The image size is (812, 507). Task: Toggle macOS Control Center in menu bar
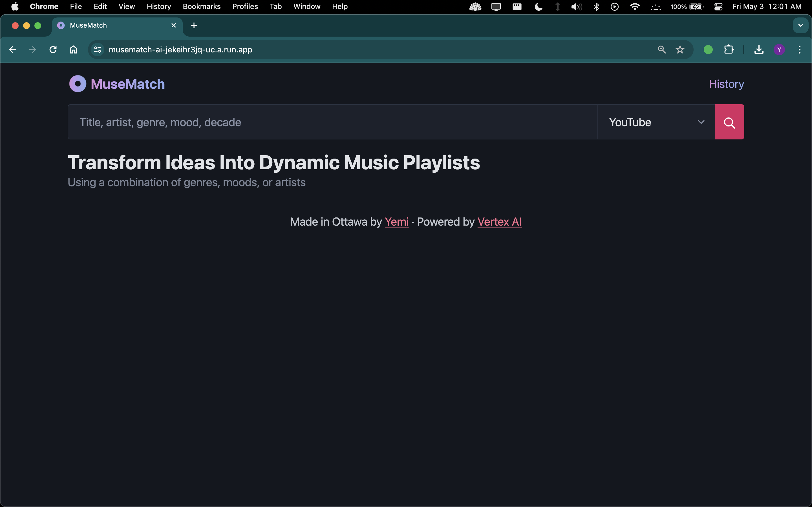point(718,7)
